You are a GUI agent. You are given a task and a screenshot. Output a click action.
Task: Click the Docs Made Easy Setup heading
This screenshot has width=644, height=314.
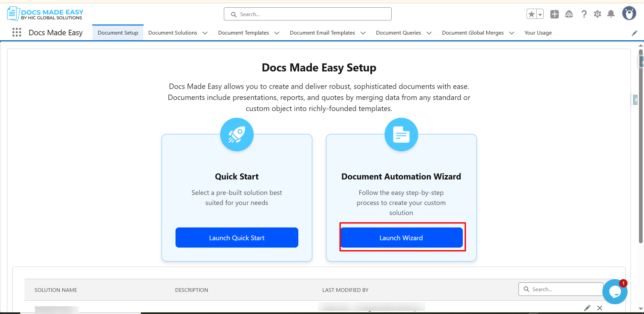[319, 68]
